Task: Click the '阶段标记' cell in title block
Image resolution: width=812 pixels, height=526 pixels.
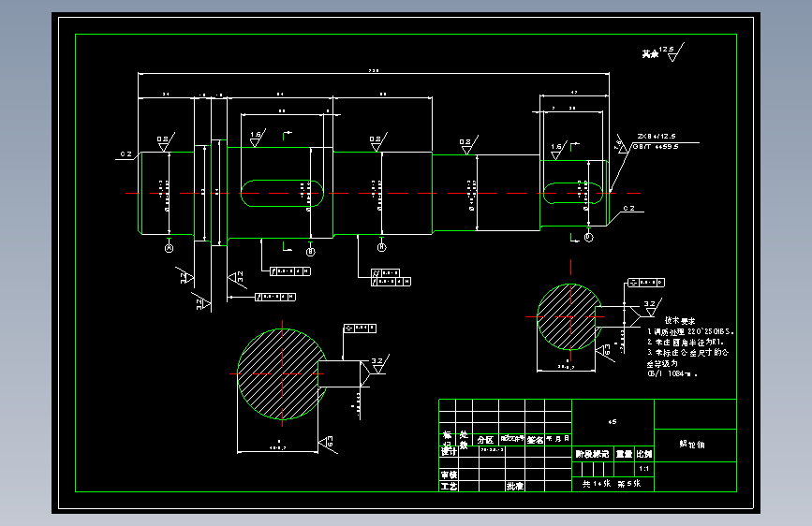Action: point(593,454)
